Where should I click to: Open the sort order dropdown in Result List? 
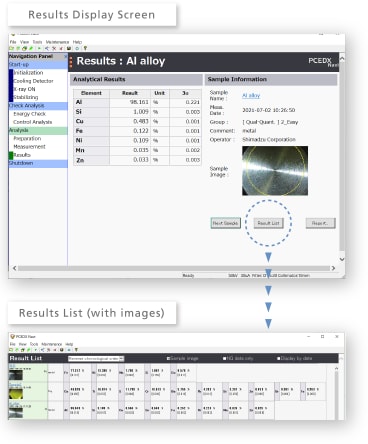point(96,359)
